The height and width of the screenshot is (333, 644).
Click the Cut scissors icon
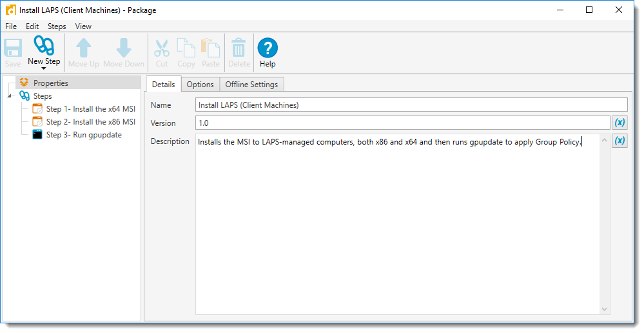point(162,48)
